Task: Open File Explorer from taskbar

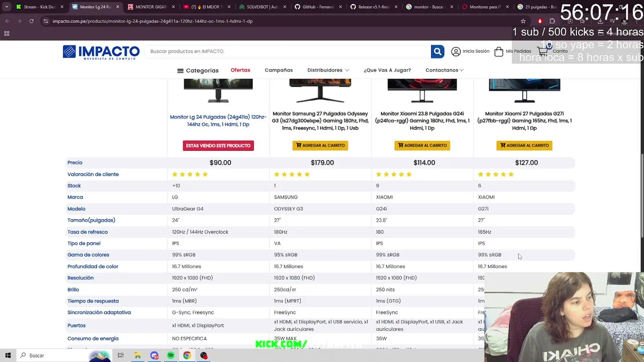Action: coord(137,355)
